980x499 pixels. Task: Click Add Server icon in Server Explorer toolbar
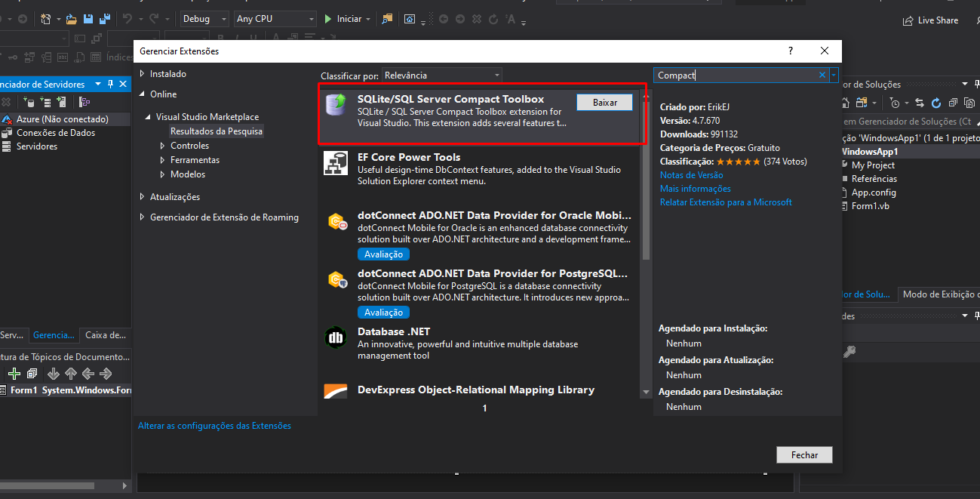coord(61,102)
